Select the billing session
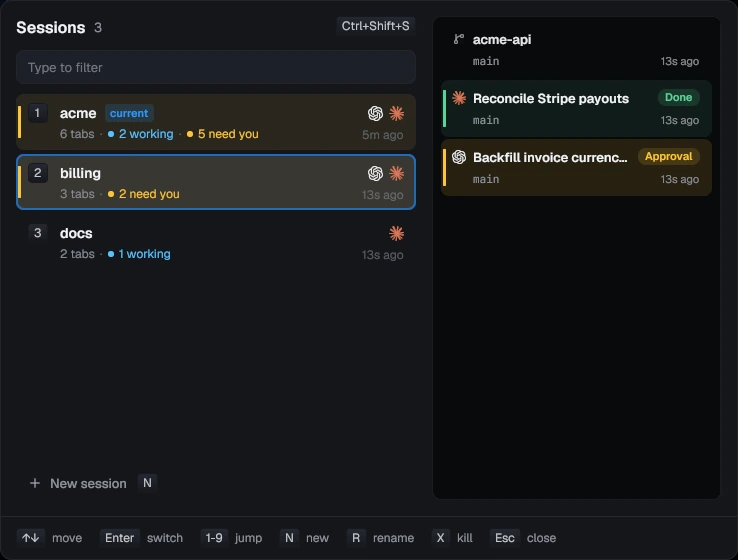Viewport: 738px width, 560px height. 216,182
